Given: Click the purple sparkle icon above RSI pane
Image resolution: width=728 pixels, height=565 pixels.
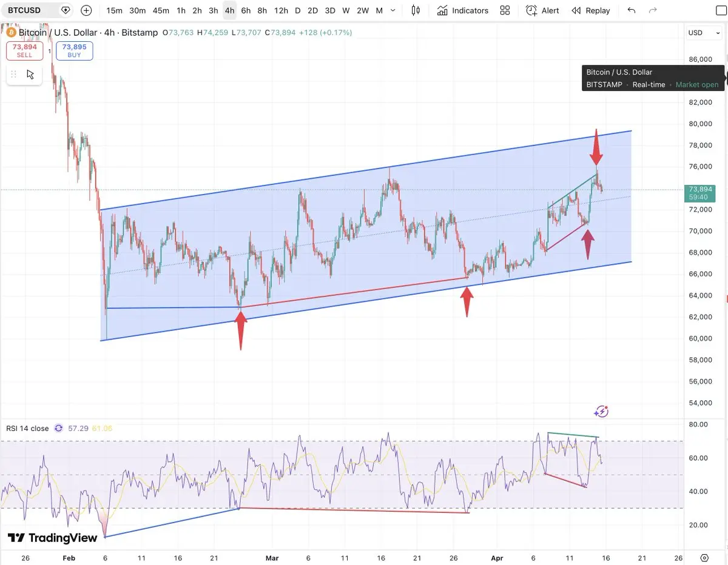Looking at the screenshot, I should tap(601, 412).
